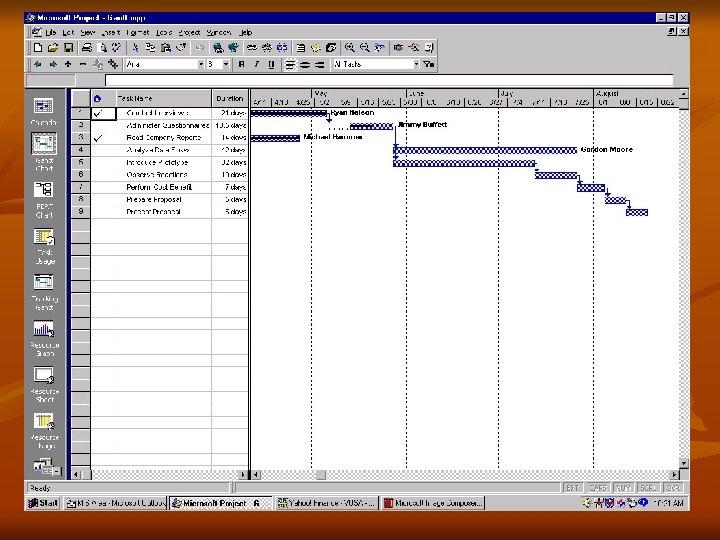Align text left
Image resolution: width=720 pixels, height=540 pixels.
(290, 65)
